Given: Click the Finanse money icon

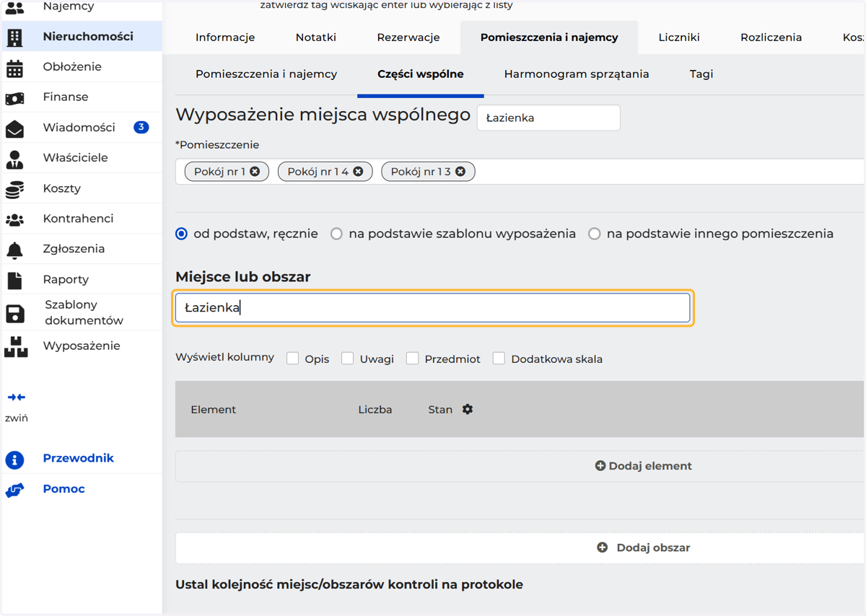Looking at the screenshot, I should tap(14, 98).
